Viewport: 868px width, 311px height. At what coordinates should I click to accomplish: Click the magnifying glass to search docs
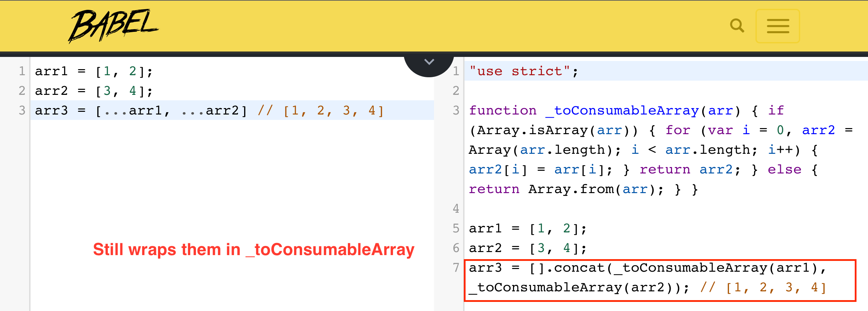[737, 25]
